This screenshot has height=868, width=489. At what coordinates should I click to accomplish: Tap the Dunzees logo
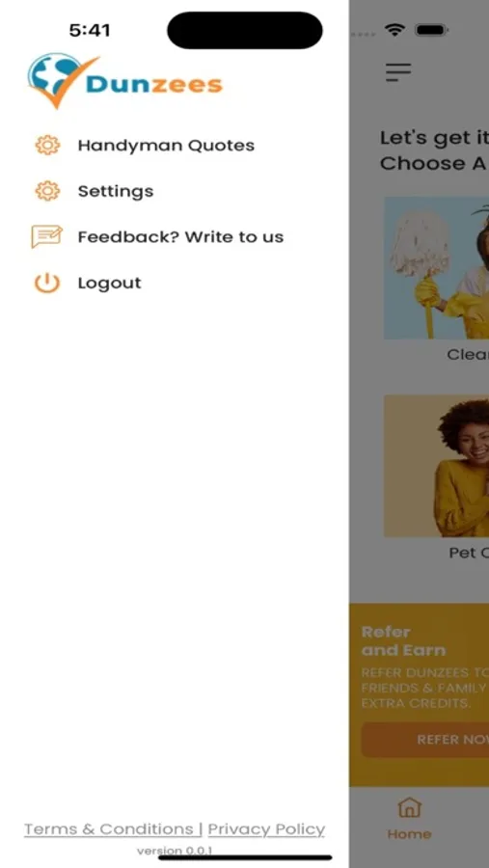[x=125, y=81]
